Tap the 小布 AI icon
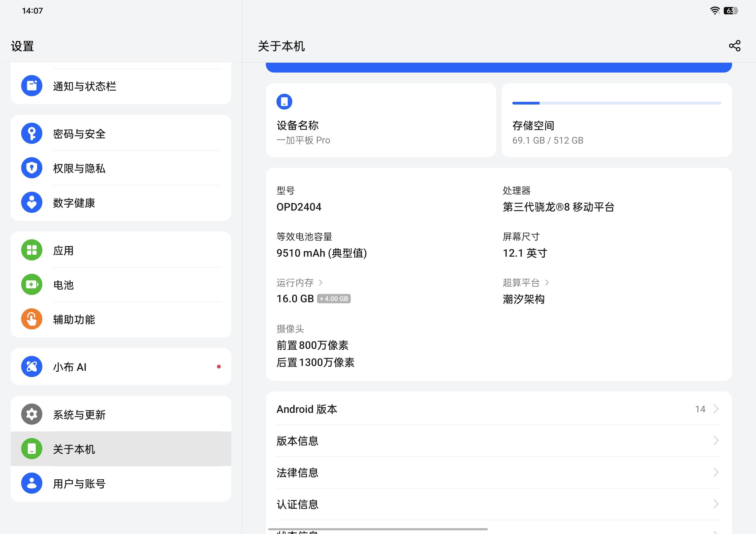 tap(31, 366)
